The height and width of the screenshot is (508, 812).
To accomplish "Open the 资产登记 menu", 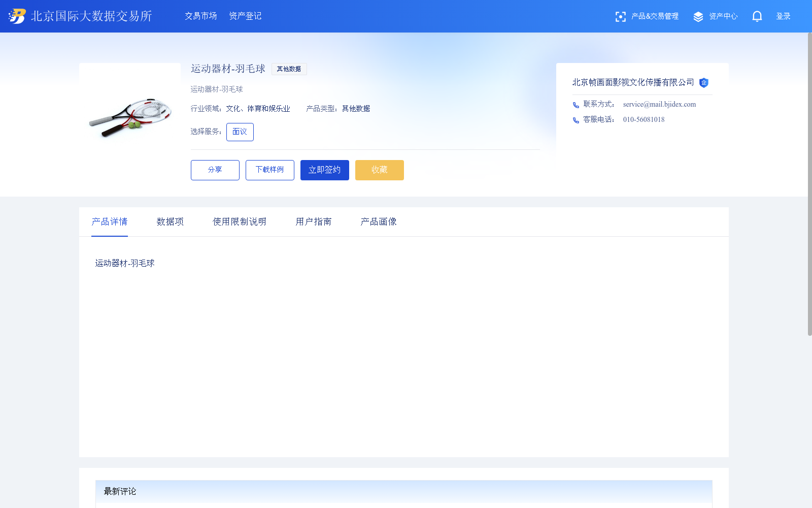I will pyautogui.click(x=245, y=16).
